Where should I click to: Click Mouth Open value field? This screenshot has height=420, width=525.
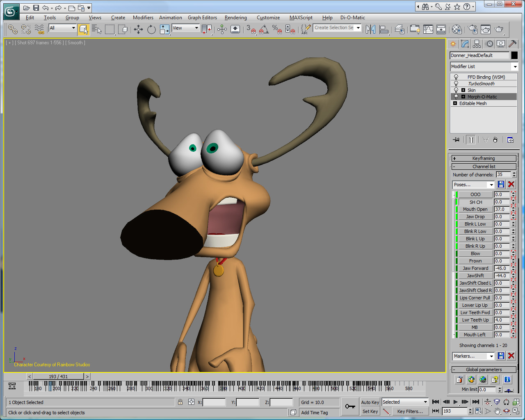click(502, 209)
